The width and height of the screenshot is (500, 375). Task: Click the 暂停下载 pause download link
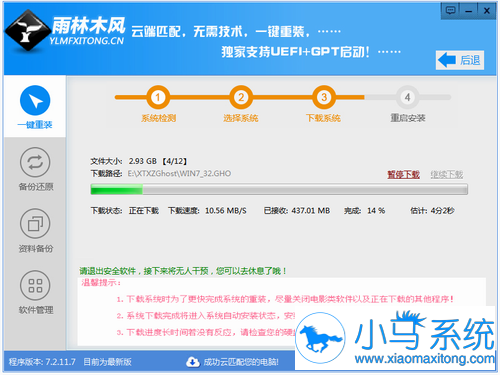(x=403, y=174)
